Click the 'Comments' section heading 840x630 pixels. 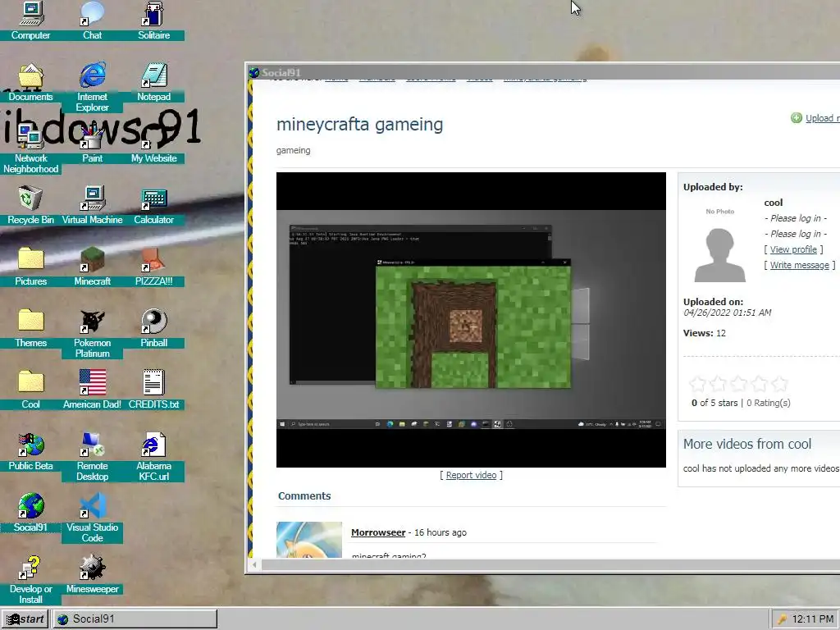coord(304,496)
